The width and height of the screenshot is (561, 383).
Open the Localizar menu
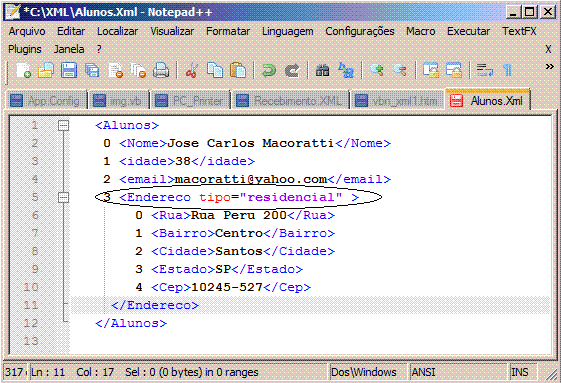(117, 31)
